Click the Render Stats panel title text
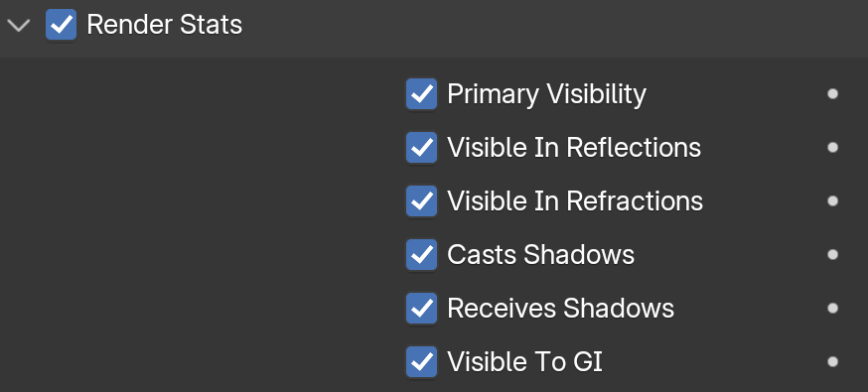 (x=165, y=25)
